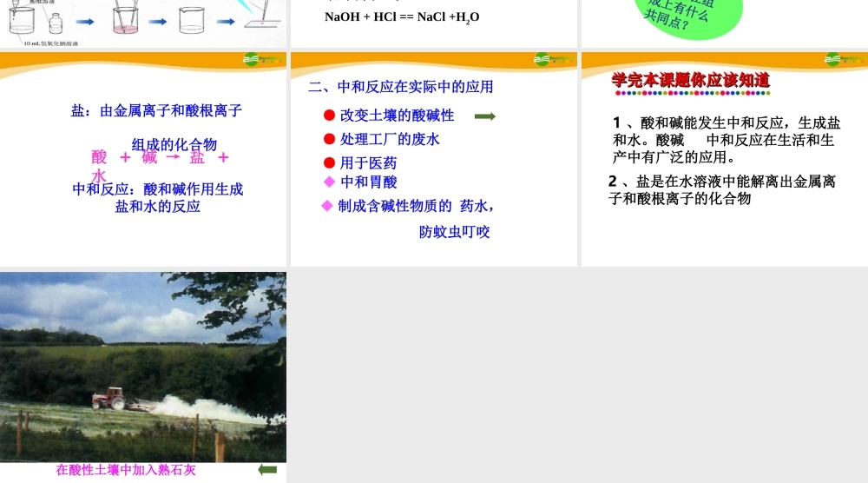Click the green bubble text 共同点？
This screenshot has width=868, height=483.
(x=666, y=19)
